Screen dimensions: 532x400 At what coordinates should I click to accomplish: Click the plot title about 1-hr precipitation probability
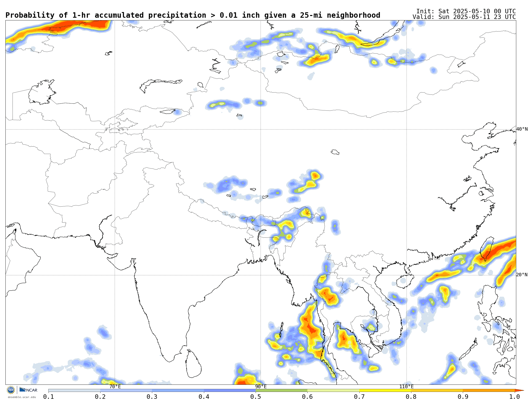tap(193, 15)
